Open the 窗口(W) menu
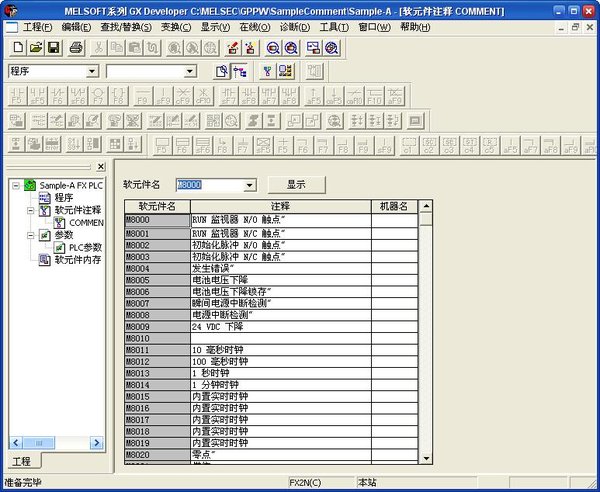This screenshot has height=492, width=600. click(374, 27)
